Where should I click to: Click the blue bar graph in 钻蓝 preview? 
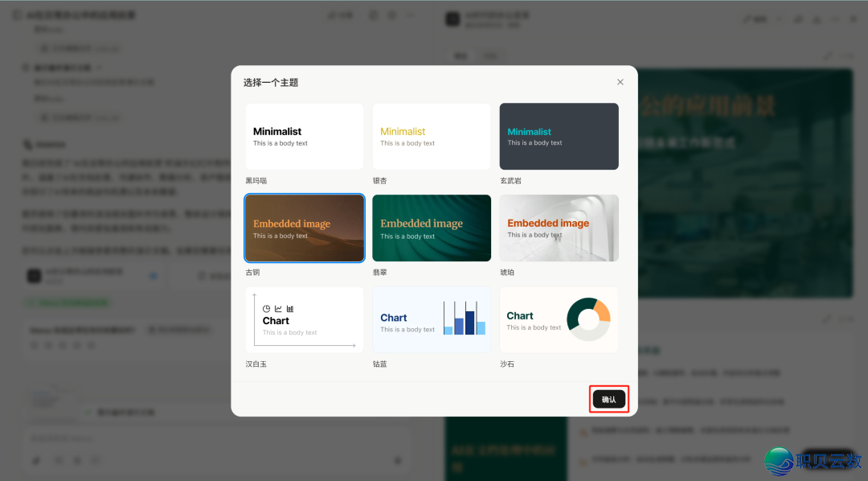click(464, 318)
